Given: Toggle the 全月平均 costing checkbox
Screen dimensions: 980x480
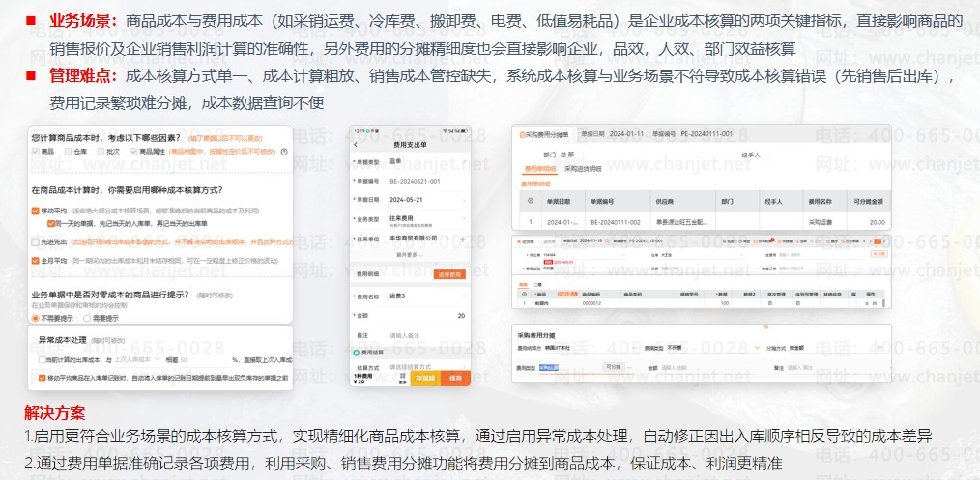Looking at the screenshot, I should (x=35, y=261).
